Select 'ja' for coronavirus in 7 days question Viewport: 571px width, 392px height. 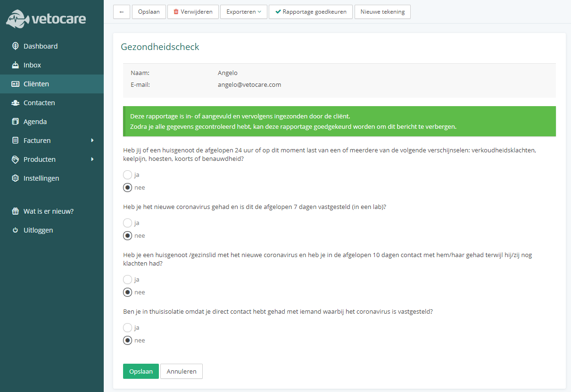pyautogui.click(x=127, y=223)
